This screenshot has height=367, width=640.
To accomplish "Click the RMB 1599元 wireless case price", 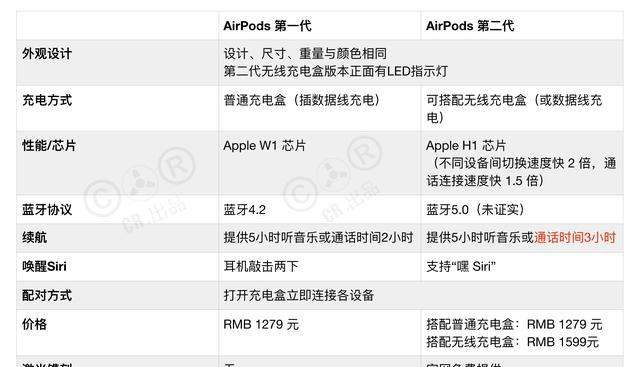I will point(563,342).
